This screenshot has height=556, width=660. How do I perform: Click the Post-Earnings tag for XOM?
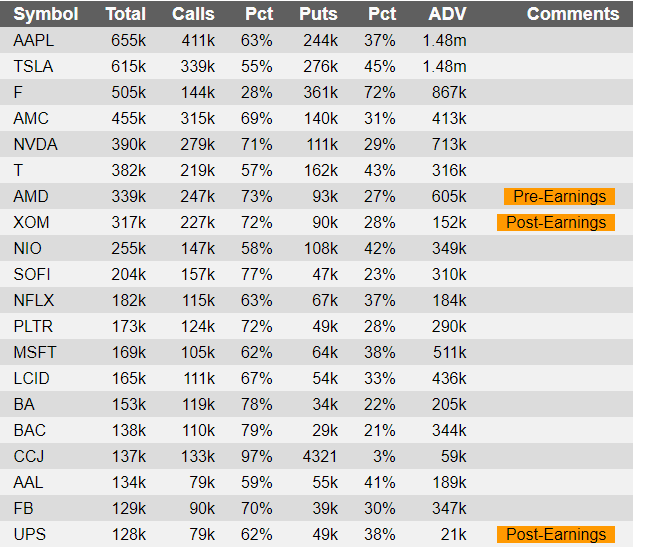pos(556,223)
